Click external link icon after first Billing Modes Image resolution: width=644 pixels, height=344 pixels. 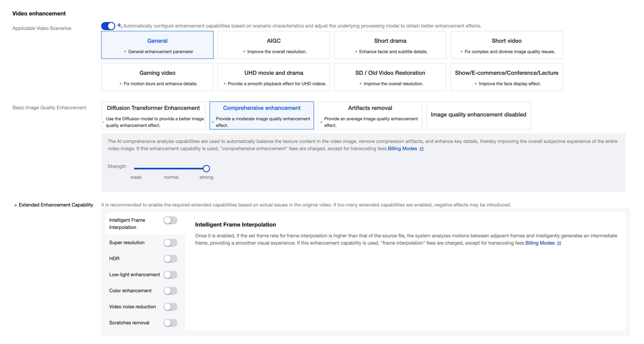pos(422,149)
